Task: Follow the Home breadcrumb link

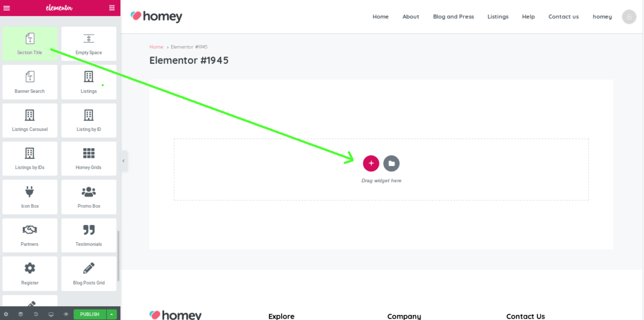Action: coord(156,47)
